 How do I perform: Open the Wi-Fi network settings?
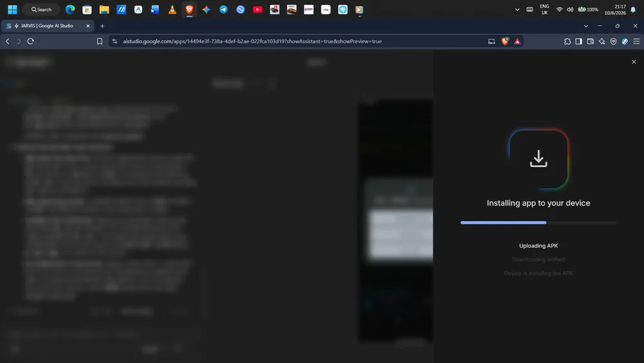click(559, 10)
